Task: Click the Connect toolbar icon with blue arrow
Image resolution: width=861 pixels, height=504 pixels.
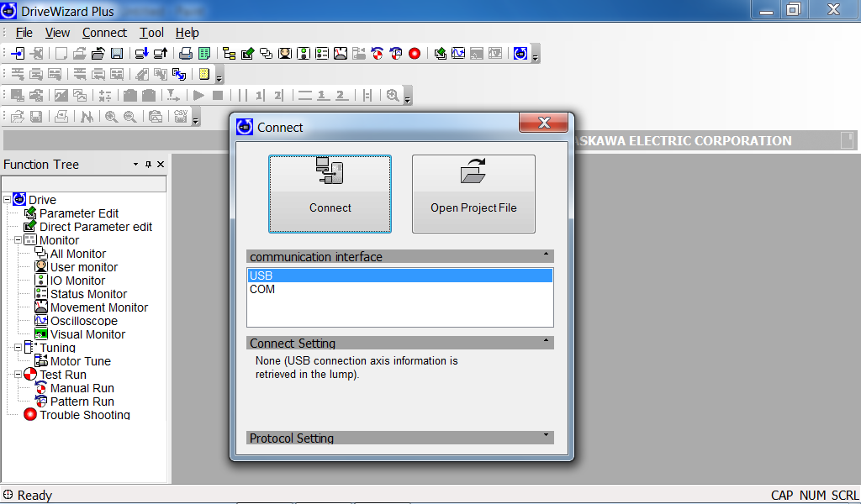Action: [x=18, y=53]
